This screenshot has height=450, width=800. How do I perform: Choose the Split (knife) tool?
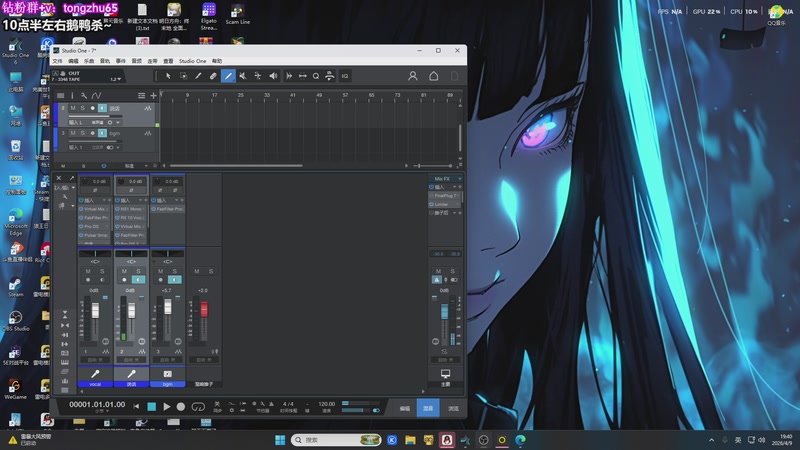point(198,76)
